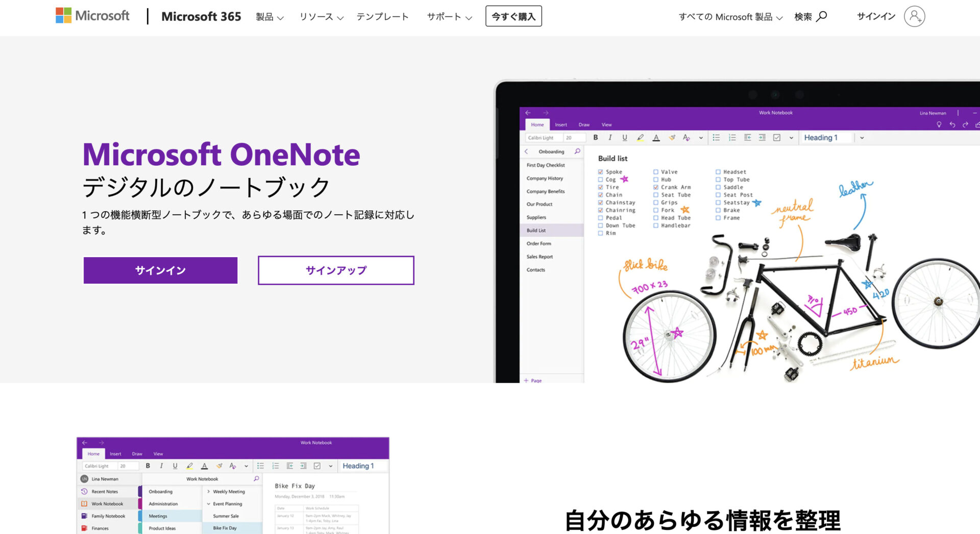The height and width of the screenshot is (534, 980).
Task: Uncheck the Tire checkbox
Action: tap(600, 187)
